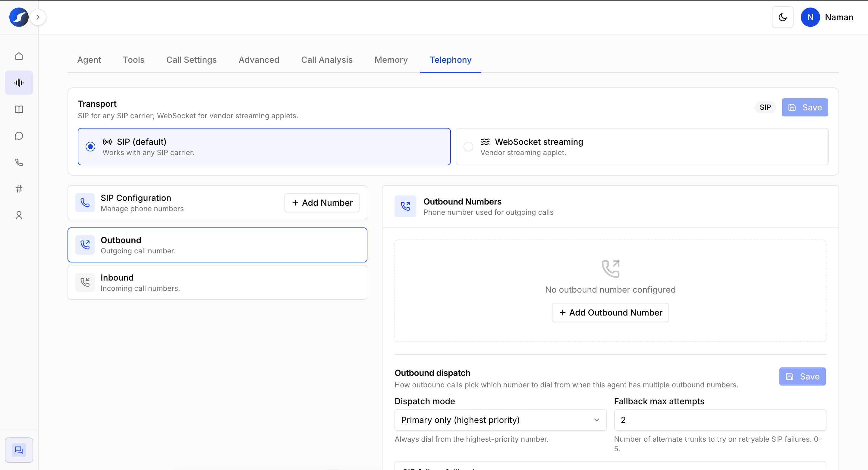The image size is (868, 470).
Task: Click the N user avatar
Action: point(810,17)
